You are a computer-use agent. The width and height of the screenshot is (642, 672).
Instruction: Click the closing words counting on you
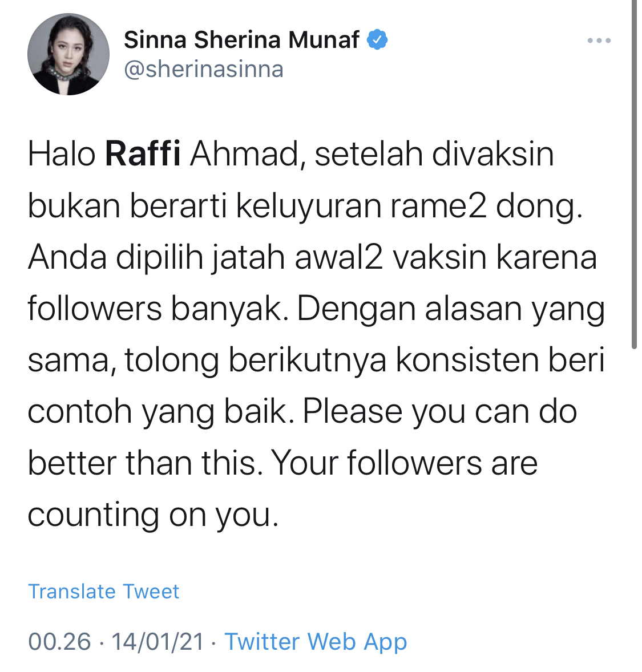153,515
